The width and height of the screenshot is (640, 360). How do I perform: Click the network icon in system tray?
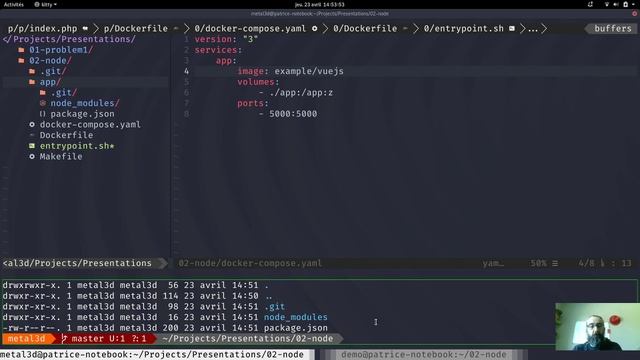(607, 4)
